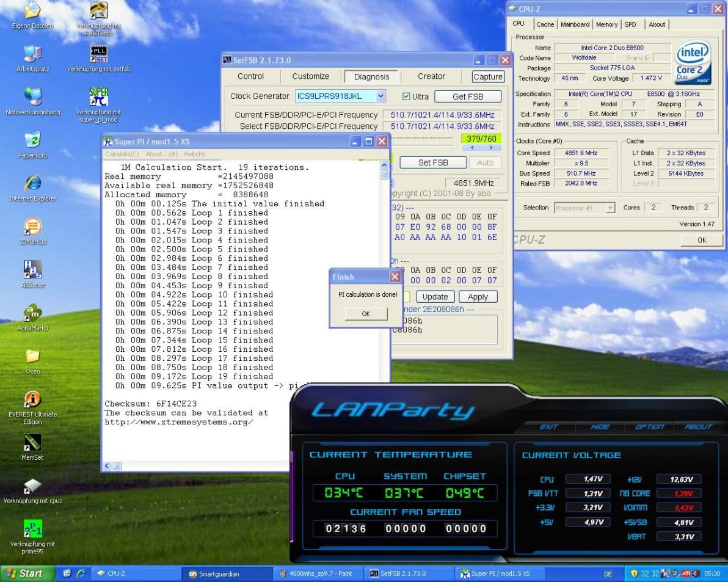
Task: Launch EVEREST Ultimate Edition icon
Action: 32,399
